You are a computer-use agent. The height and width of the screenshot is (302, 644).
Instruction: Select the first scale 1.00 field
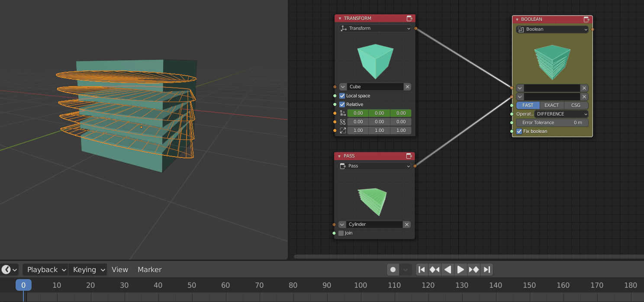pos(358,130)
